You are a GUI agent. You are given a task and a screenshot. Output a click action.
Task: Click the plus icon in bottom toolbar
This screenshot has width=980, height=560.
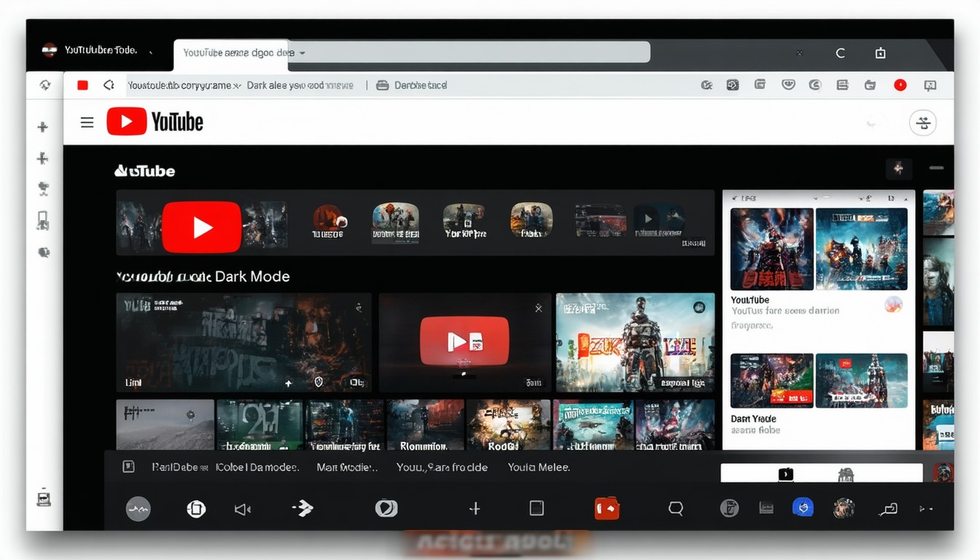click(475, 509)
